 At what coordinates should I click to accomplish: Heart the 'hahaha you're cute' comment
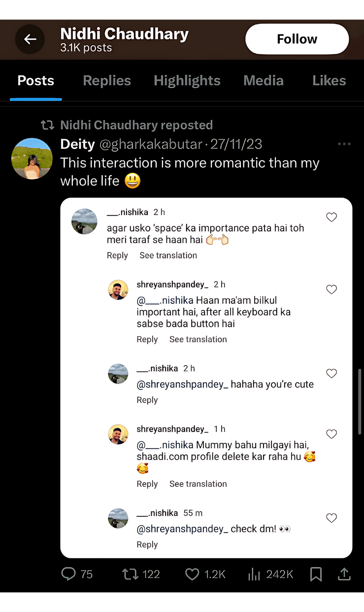click(331, 373)
